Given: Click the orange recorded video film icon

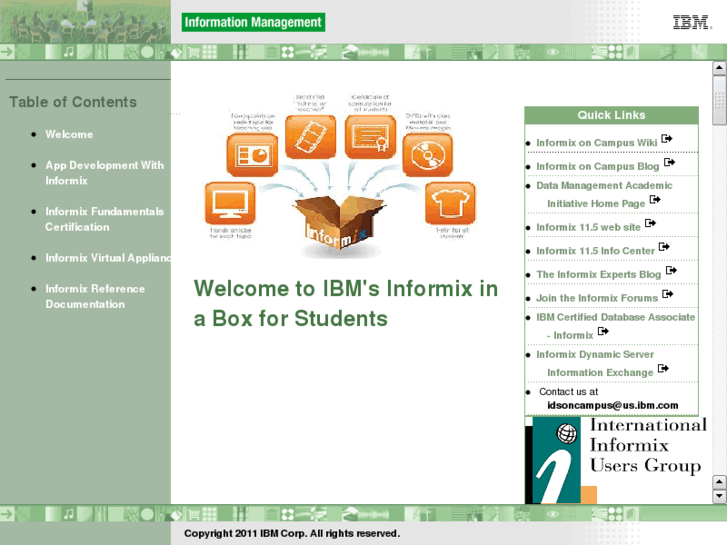Looking at the screenshot, I should [x=310, y=137].
